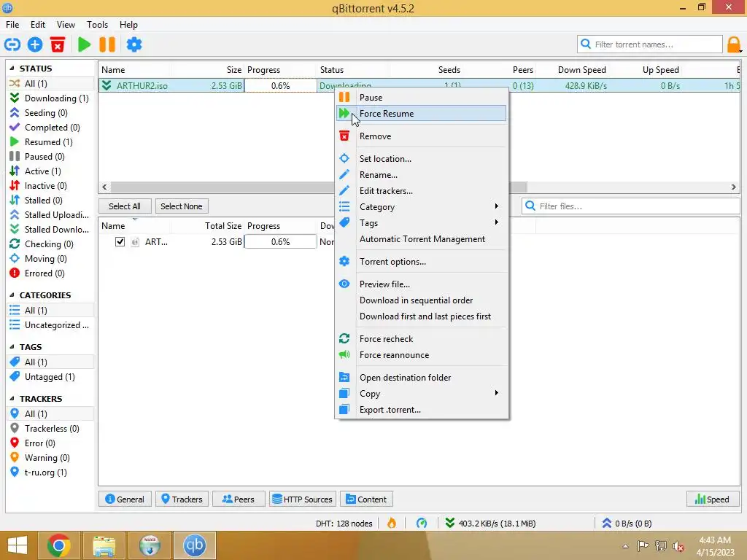Click the Pause icon in context menu
This screenshot has width=747, height=560.
(344, 97)
